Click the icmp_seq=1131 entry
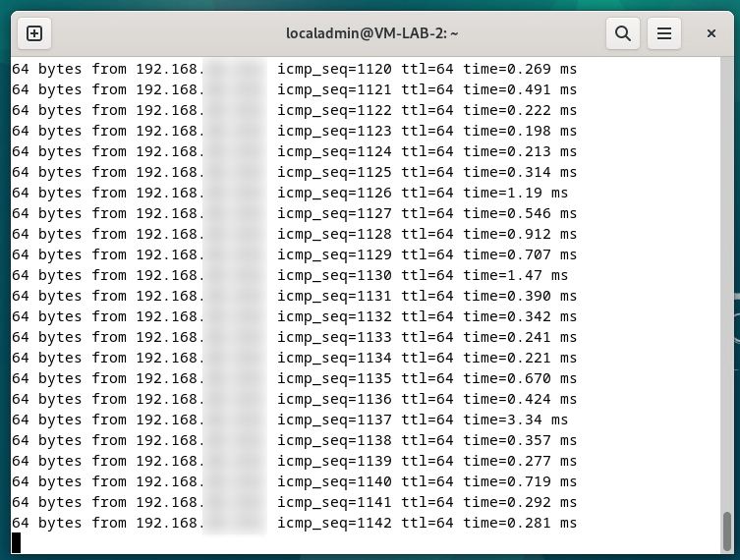Viewport: 740px width, 560px height. (334, 297)
